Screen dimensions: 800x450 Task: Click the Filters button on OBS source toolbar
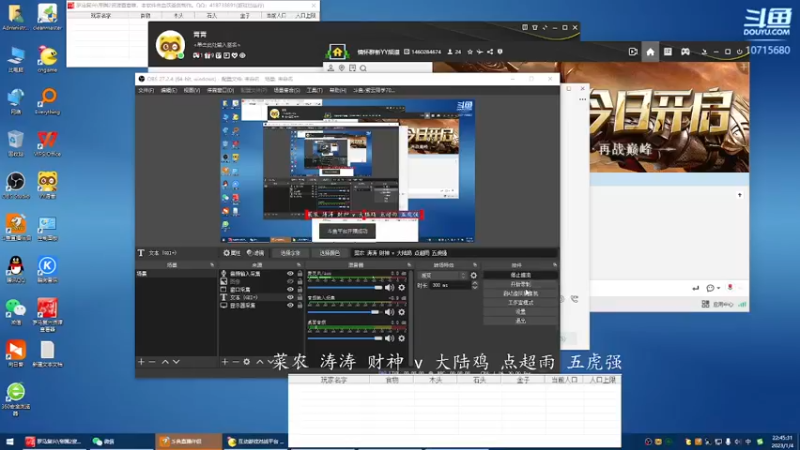256,253
